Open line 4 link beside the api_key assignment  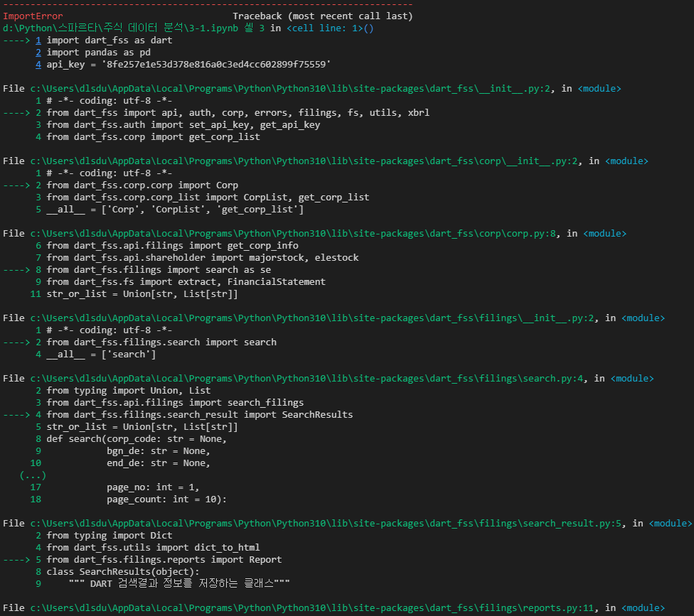coord(38,65)
